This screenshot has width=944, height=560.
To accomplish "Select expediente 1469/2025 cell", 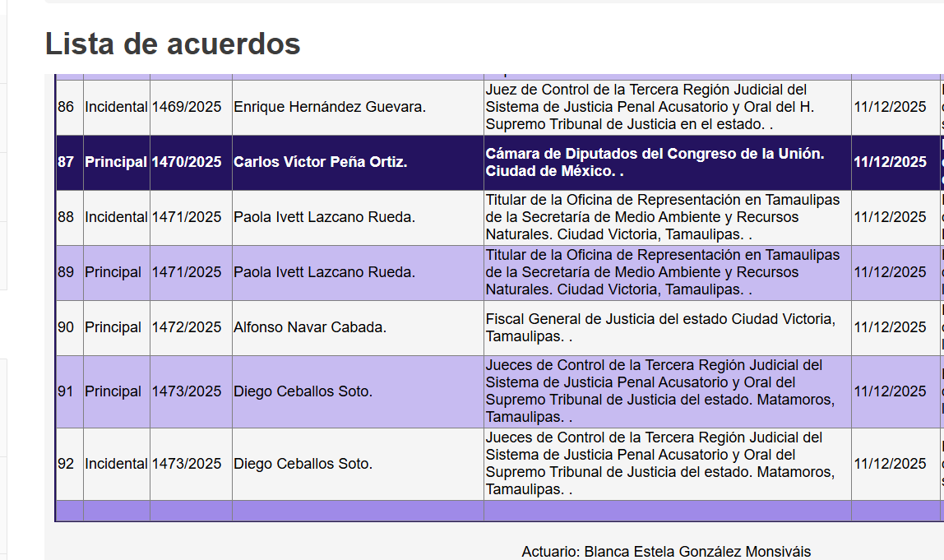I will click(187, 107).
